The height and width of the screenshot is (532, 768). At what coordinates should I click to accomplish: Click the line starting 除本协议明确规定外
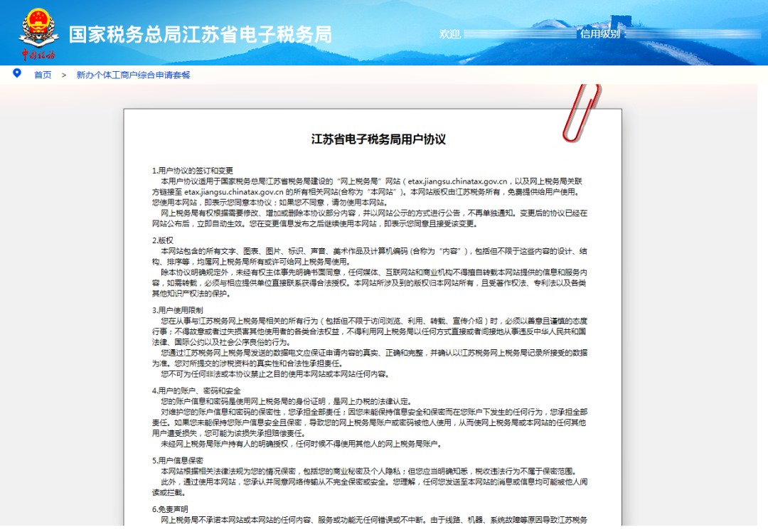pyautogui.click(x=374, y=272)
